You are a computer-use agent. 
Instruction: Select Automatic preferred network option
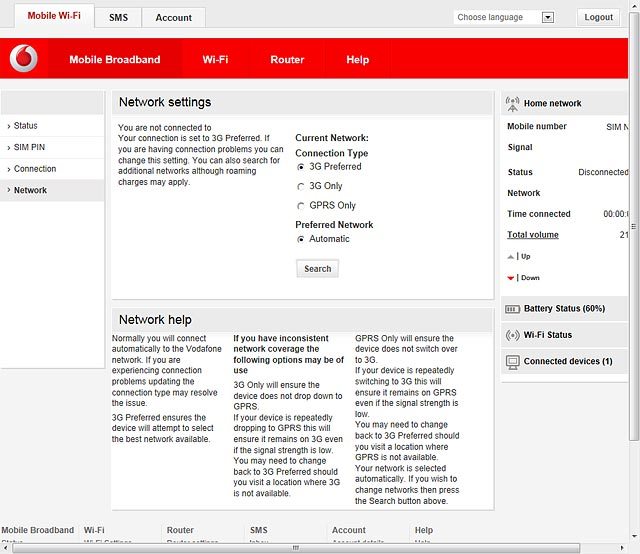(301, 239)
